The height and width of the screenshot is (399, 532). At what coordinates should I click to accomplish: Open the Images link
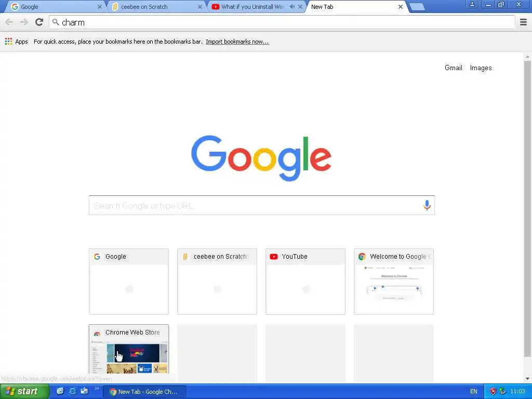coord(481,68)
